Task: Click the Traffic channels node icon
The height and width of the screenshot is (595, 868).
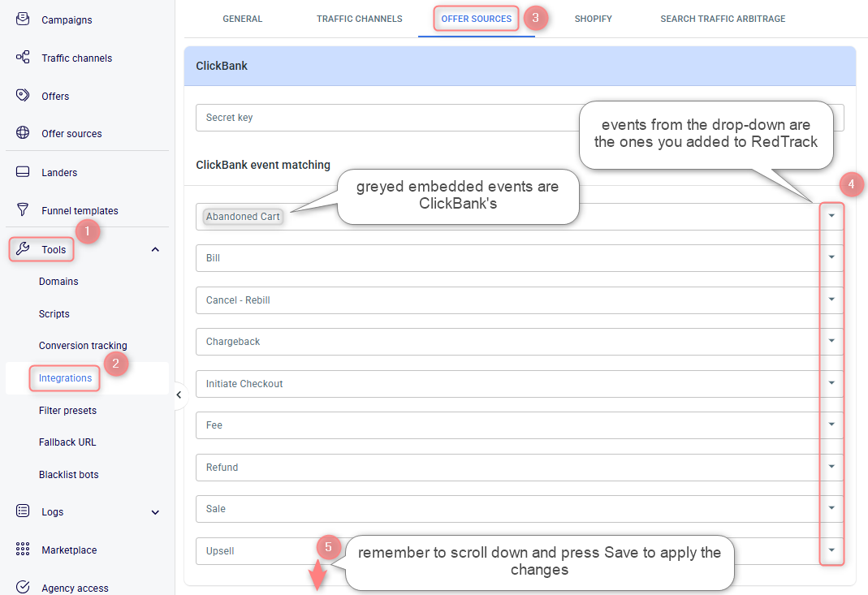Action: 23,57
